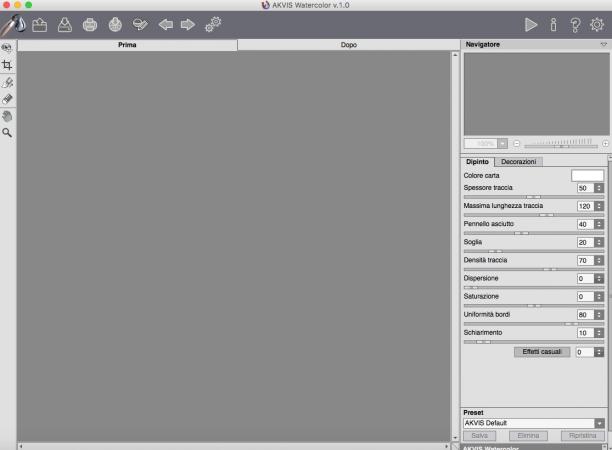Click the canvas horizontal scrollbar
The height and width of the screenshot is (450, 612).
tap(233, 446)
